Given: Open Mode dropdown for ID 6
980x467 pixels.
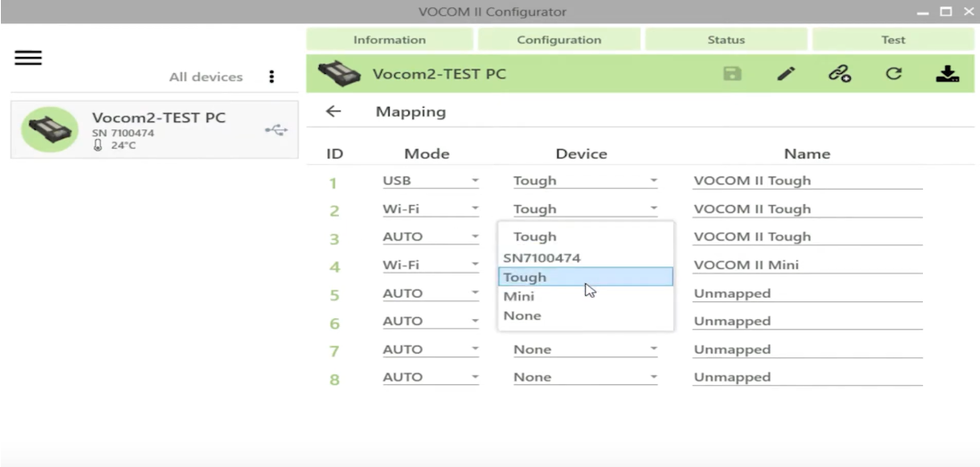Looking at the screenshot, I should tap(431, 322).
